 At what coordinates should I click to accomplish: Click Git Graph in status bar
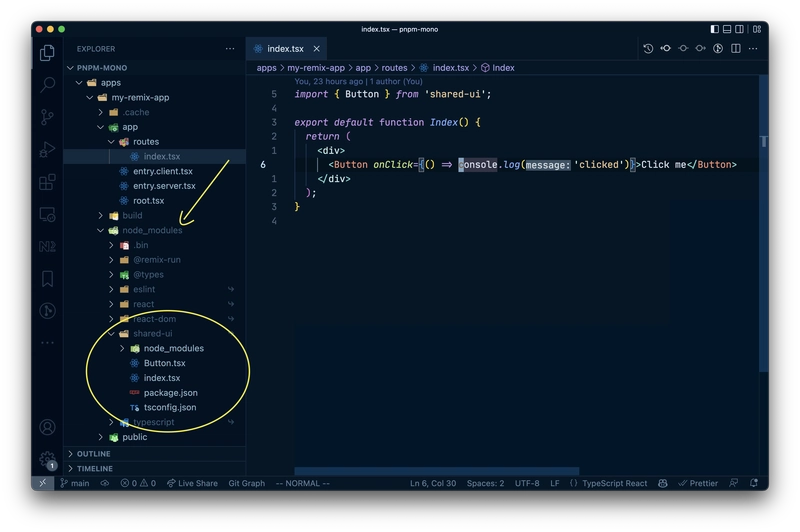click(246, 483)
